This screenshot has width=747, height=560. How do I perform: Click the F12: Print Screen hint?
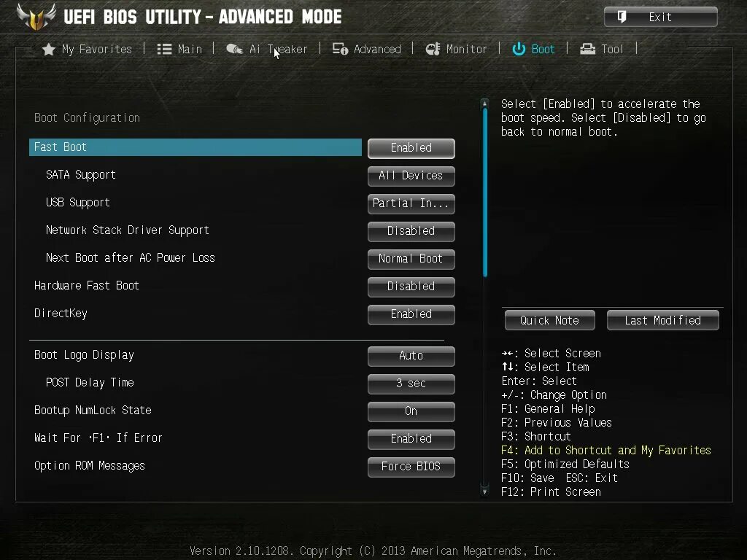coord(551,492)
